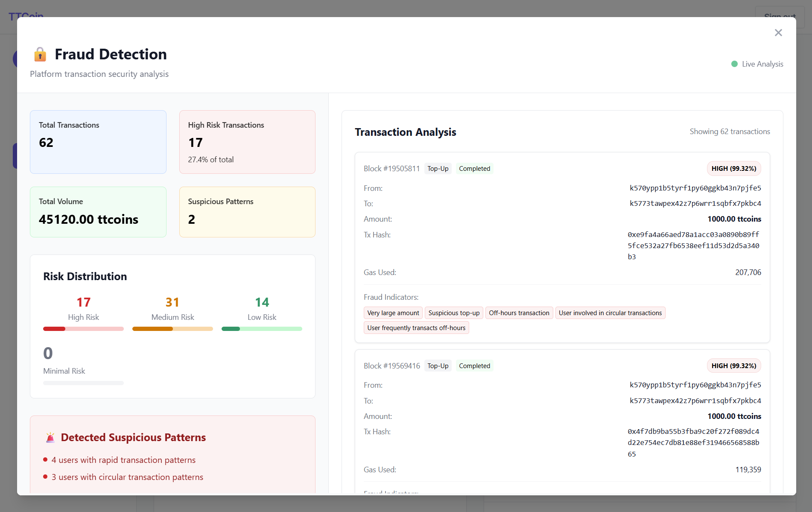
Task: Click the 1000.00 ttcoins amount in Block #19569416
Action: (734, 416)
